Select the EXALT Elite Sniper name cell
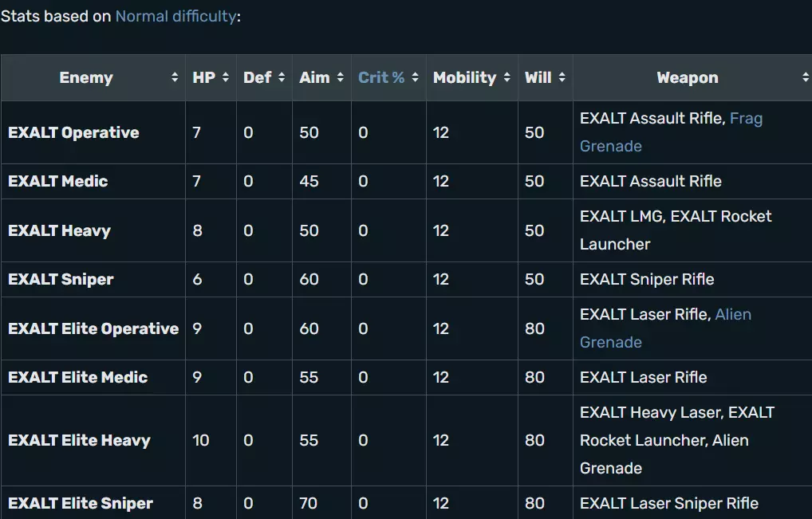This screenshot has width=812, height=519. pos(81,504)
